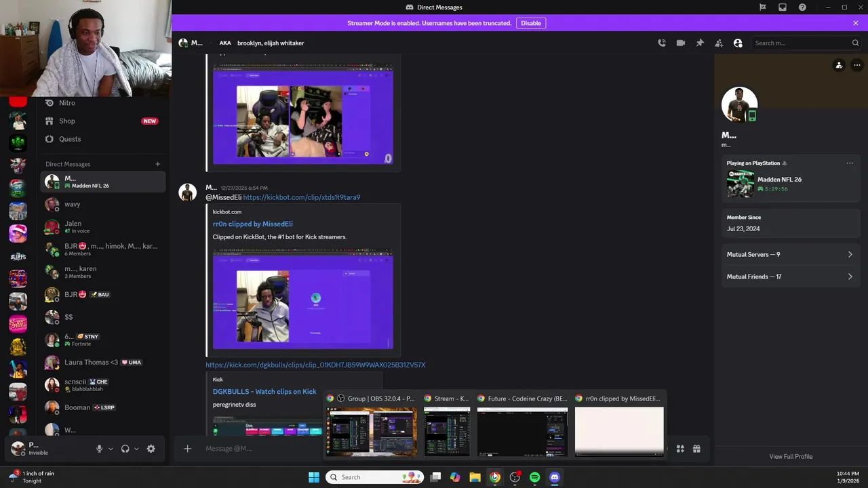Open Quests page
Image resolution: width=868 pixels, height=488 pixels.
[103, 139]
